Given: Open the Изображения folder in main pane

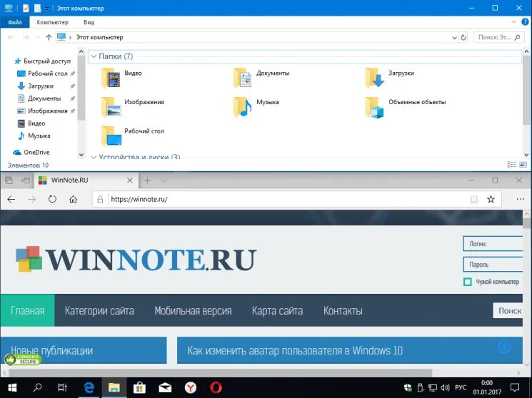Looking at the screenshot, I should click(x=133, y=107).
